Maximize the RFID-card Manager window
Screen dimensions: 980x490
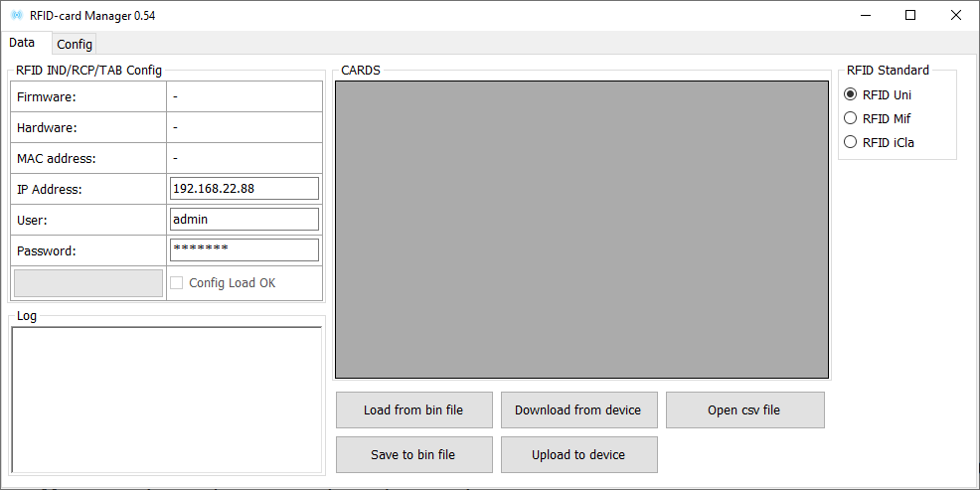pyautogui.click(x=910, y=16)
